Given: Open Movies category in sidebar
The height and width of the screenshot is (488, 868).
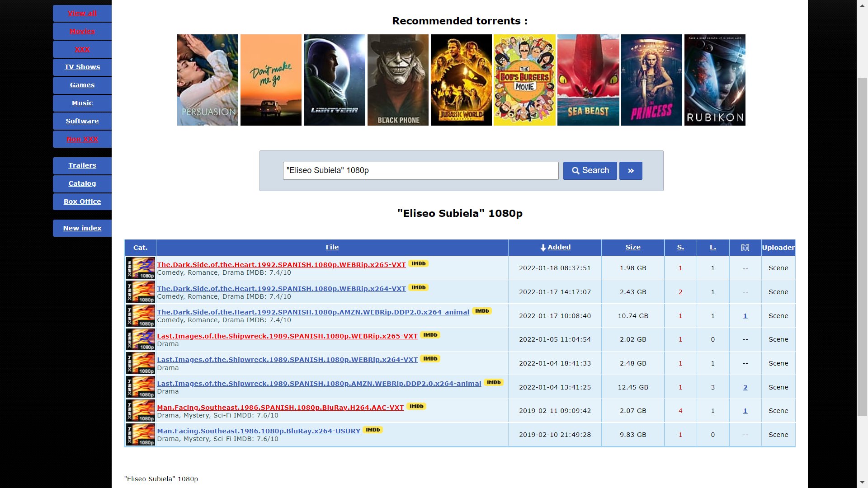Looking at the screenshot, I should point(82,31).
